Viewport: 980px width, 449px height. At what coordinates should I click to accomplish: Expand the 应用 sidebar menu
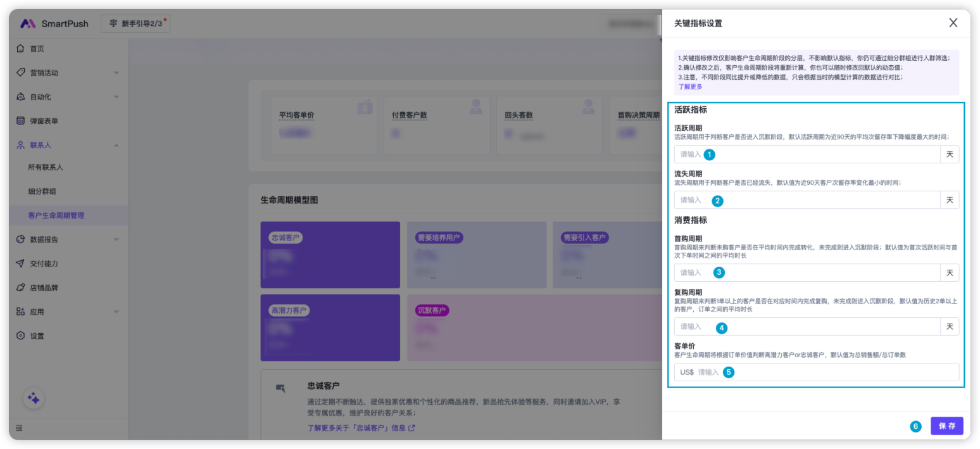click(x=116, y=312)
